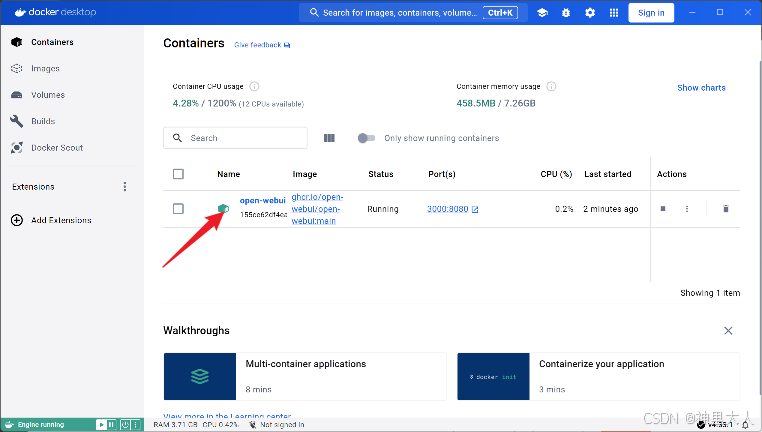The image size is (762, 432).
Task: Click the version v4.33.1 update indicator
Action: point(714,425)
